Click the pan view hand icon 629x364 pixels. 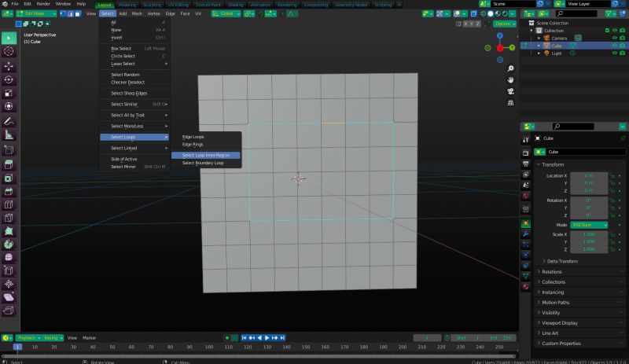pyautogui.click(x=510, y=80)
